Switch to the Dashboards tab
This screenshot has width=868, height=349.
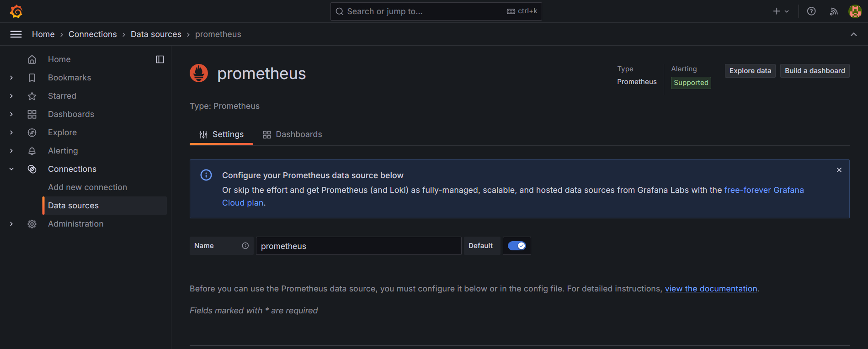coord(292,134)
